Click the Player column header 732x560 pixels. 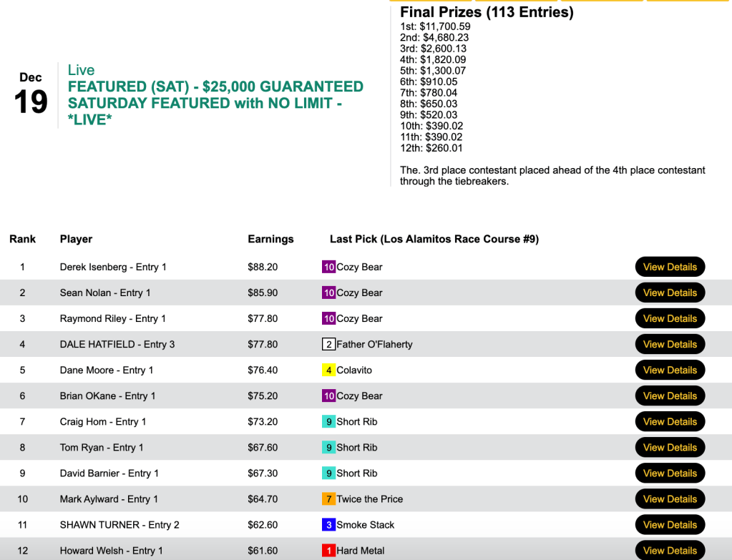(x=76, y=239)
